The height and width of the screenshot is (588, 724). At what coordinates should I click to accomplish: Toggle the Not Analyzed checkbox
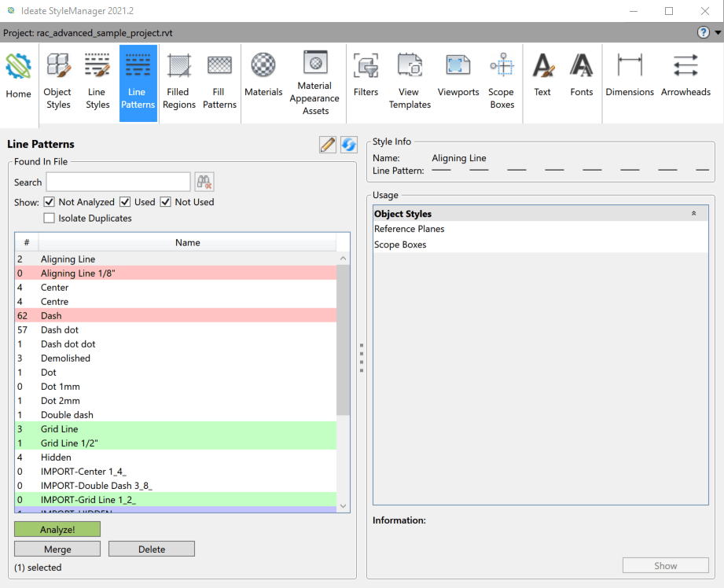coord(50,202)
